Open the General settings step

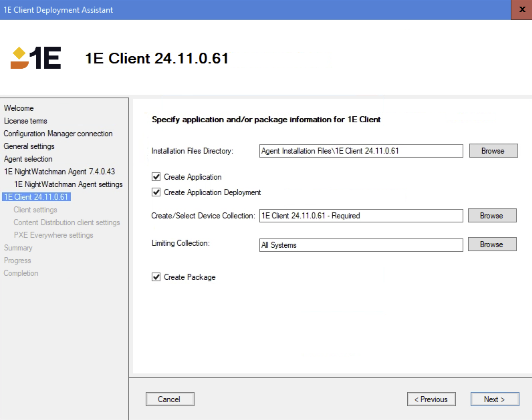tap(29, 146)
